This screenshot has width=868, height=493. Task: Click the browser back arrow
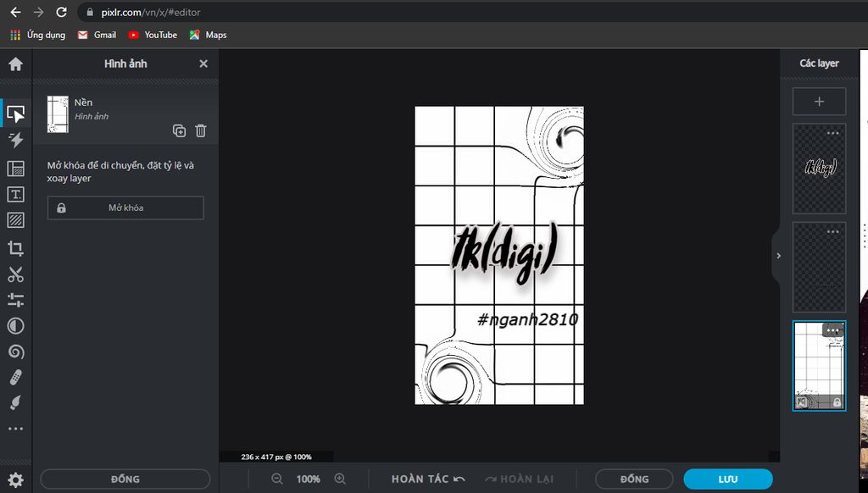(15, 12)
